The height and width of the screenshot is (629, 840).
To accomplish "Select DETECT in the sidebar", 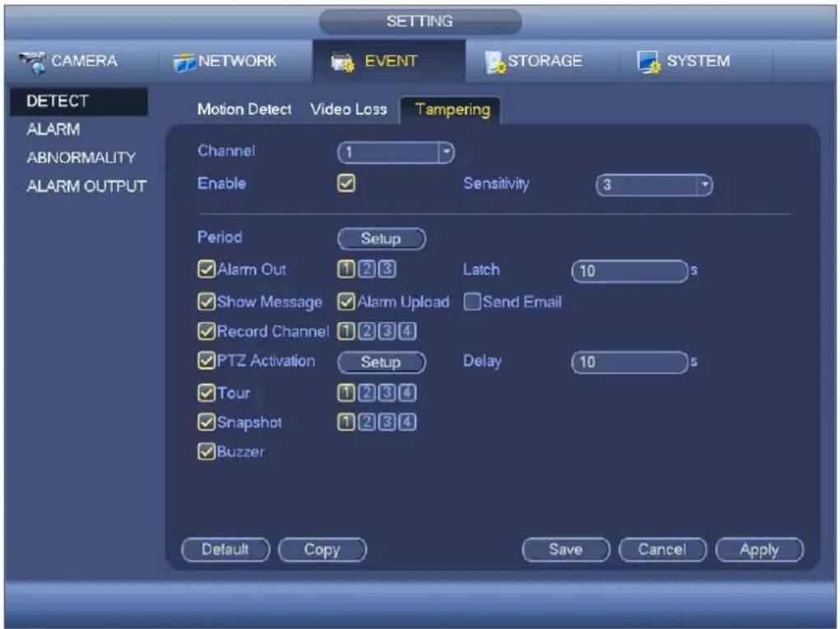I will 79,101.
